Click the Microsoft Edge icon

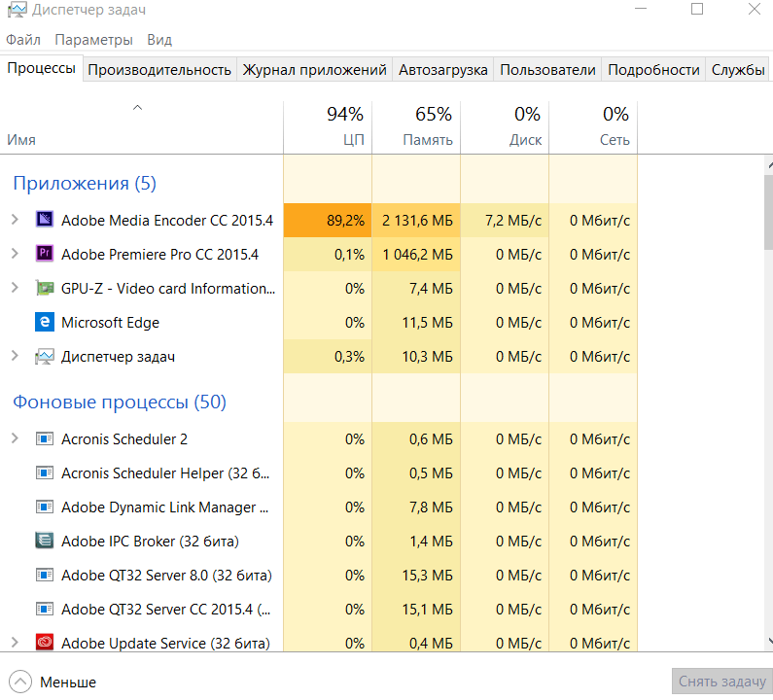45,322
